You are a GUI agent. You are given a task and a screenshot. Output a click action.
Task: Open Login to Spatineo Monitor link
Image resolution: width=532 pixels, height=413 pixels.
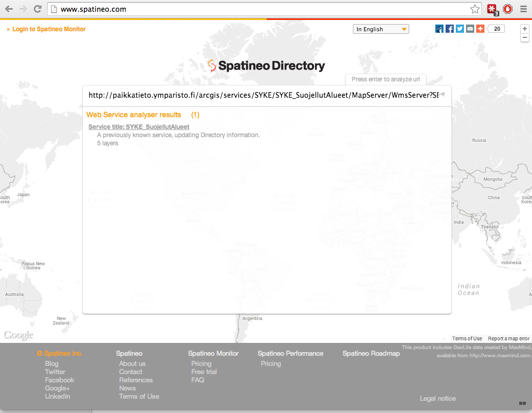(x=49, y=29)
